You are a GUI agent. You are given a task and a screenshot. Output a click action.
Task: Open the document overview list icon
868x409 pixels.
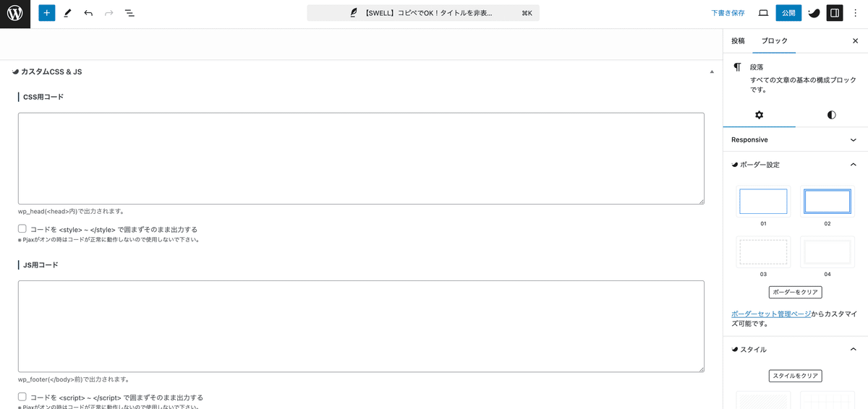click(129, 13)
